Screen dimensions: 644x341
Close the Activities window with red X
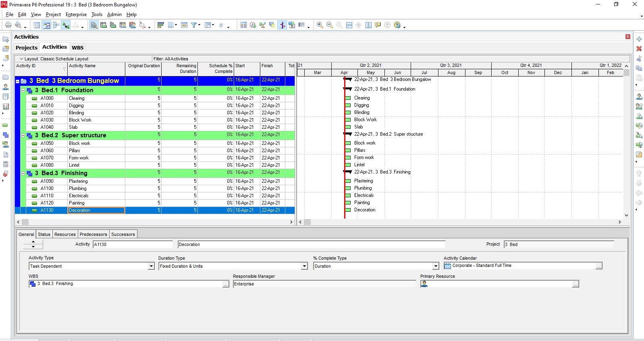[x=628, y=37]
